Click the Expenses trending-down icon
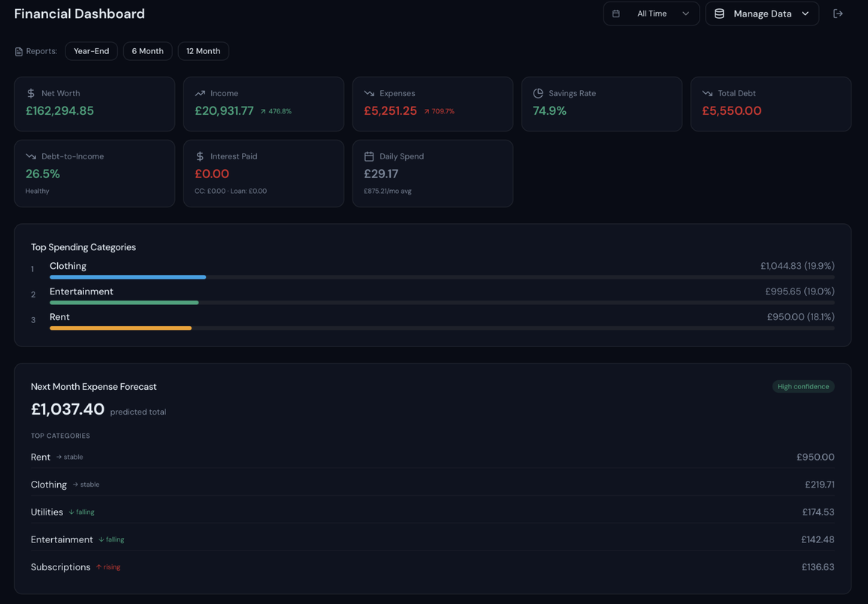 tap(369, 94)
